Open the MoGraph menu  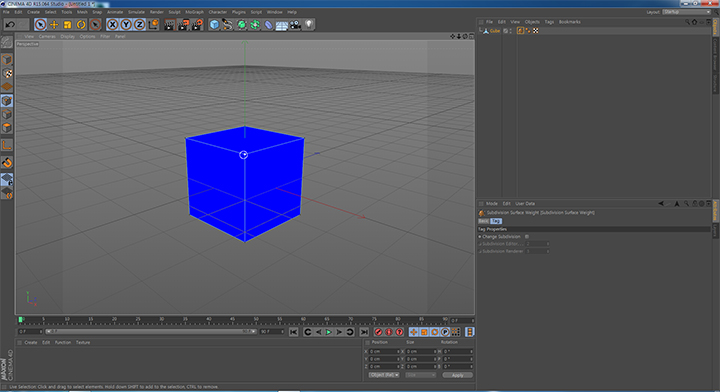(x=194, y=12)
